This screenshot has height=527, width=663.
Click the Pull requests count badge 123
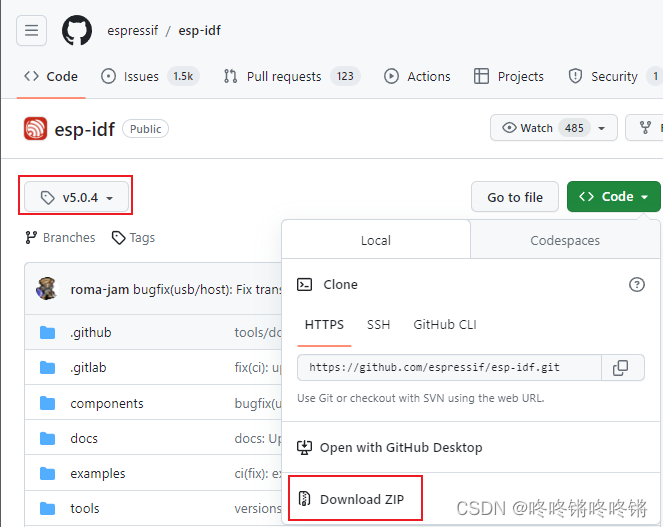[345, 76]
